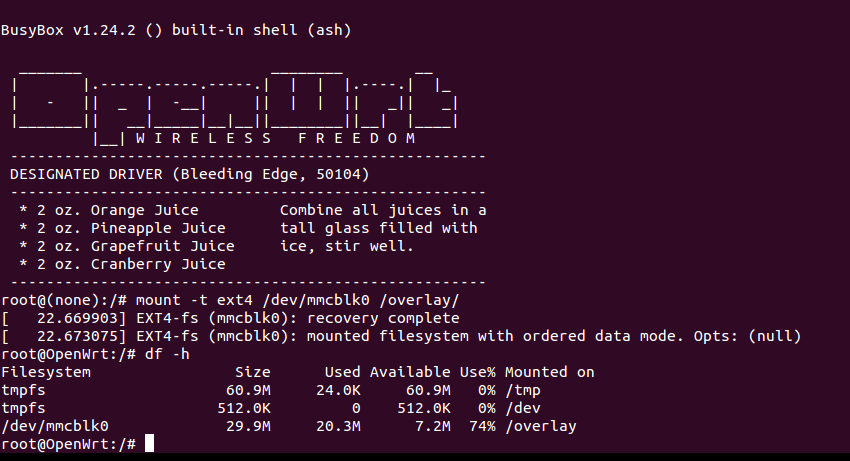Click the 'Combine all juices in a' text
Image resolution: width=850 pixels, height=461 pixels.
(383, 210)
